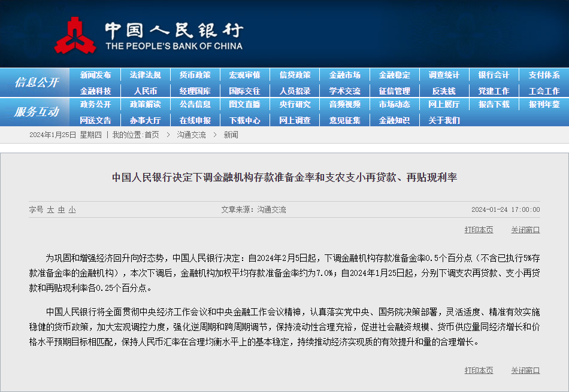Image resolution: width=569 pixels, height=392 pixels.
Task: Navigate to 反洗钱 page
Action: pyautogui.click(x=444, y=91)
